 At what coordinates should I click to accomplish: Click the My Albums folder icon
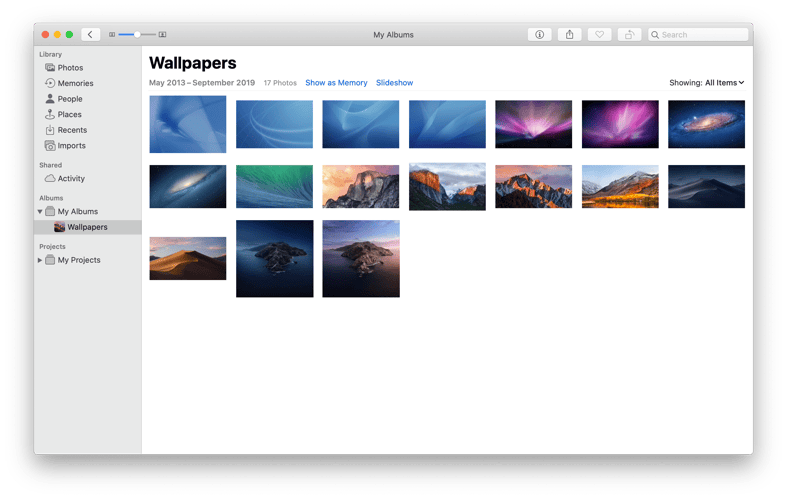[50, 211]
